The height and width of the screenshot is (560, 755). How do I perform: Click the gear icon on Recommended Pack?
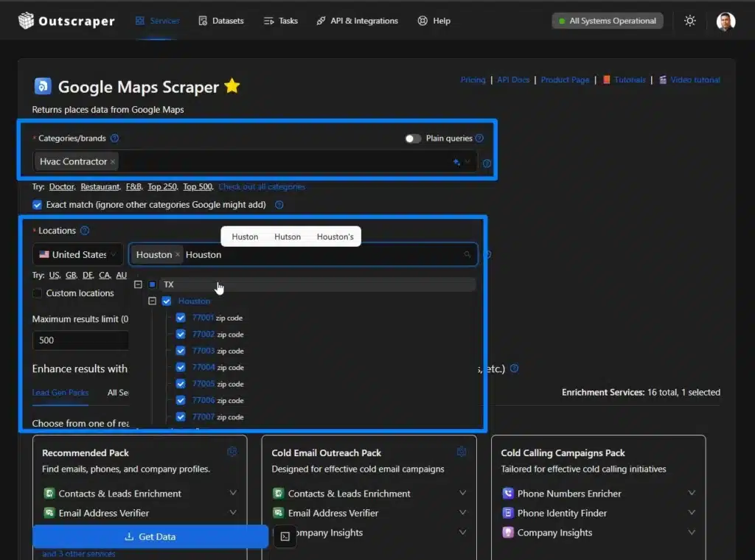coord(232,452)
